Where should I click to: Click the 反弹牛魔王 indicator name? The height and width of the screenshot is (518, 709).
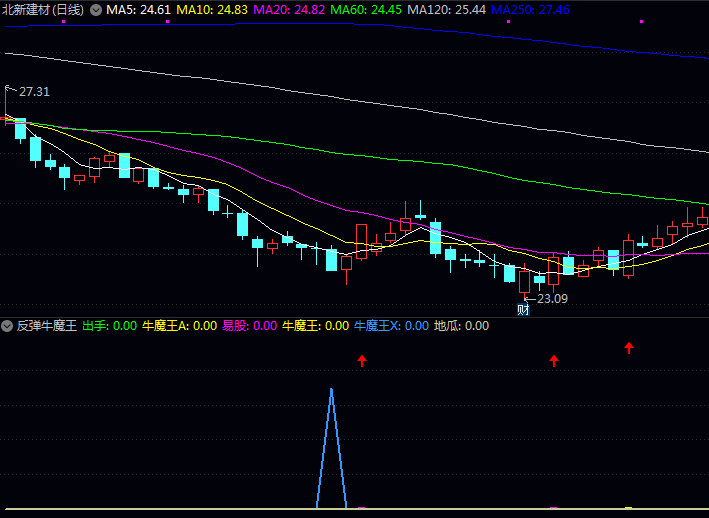pos(46,326)
